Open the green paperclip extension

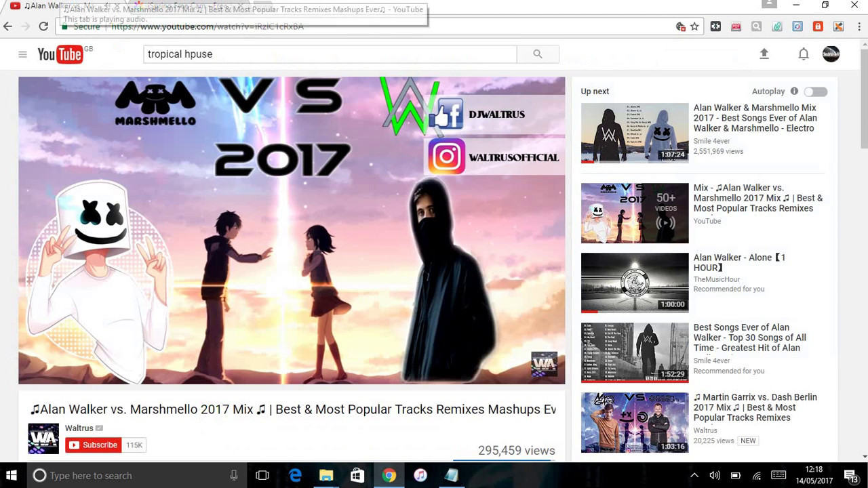click(777, 26)
